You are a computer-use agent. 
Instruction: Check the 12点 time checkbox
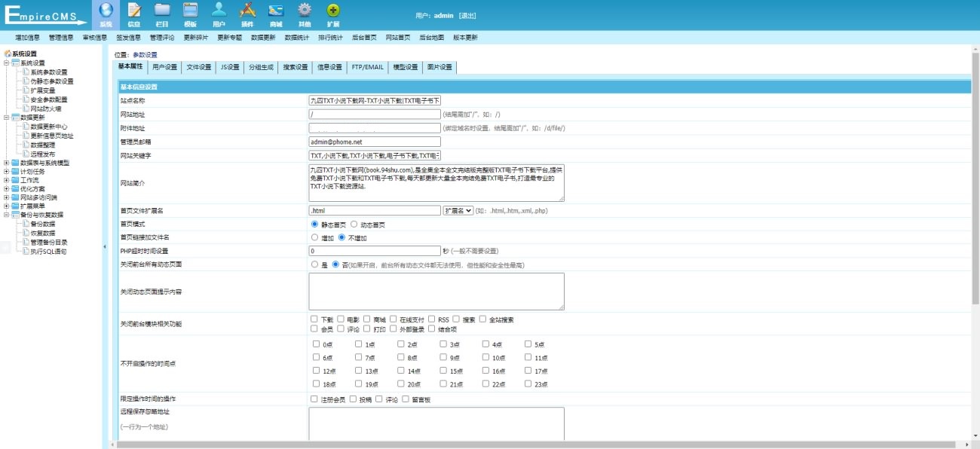click(317, 371)
